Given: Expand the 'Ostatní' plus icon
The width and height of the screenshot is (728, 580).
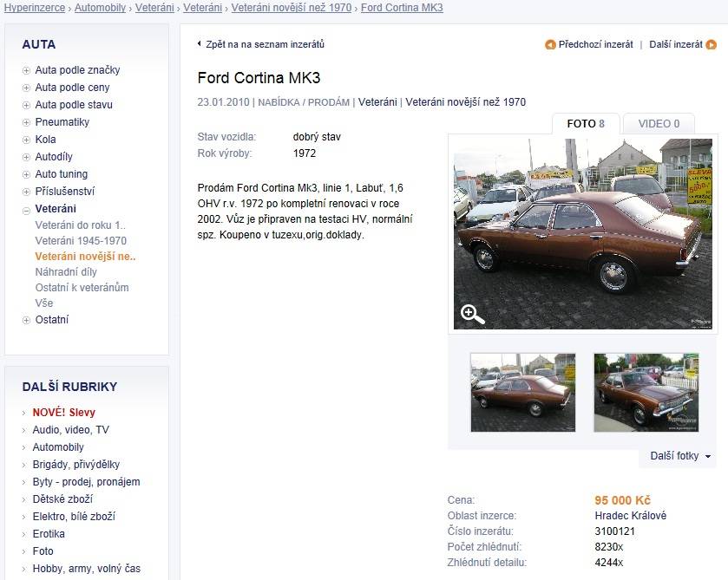Looking at the screenshot, I should click(x=26, y=320).
